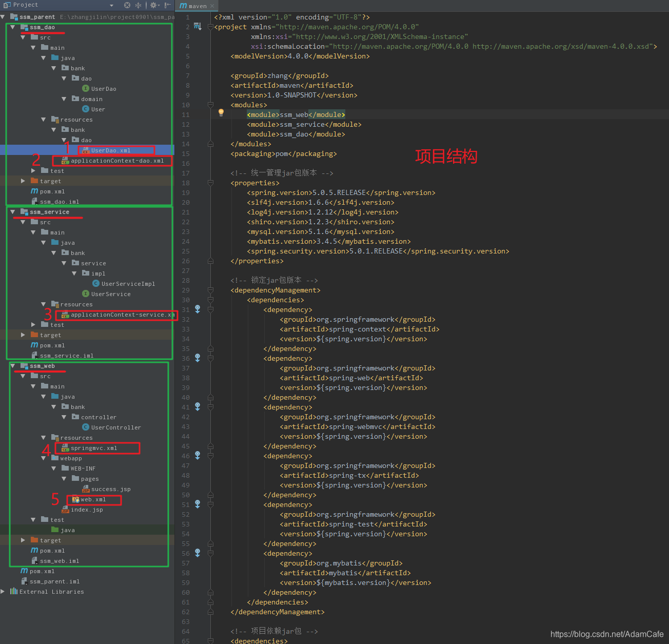Open pom.xml under ssm_dao
This screenshot has width=669, height=644.
point(47,191)
